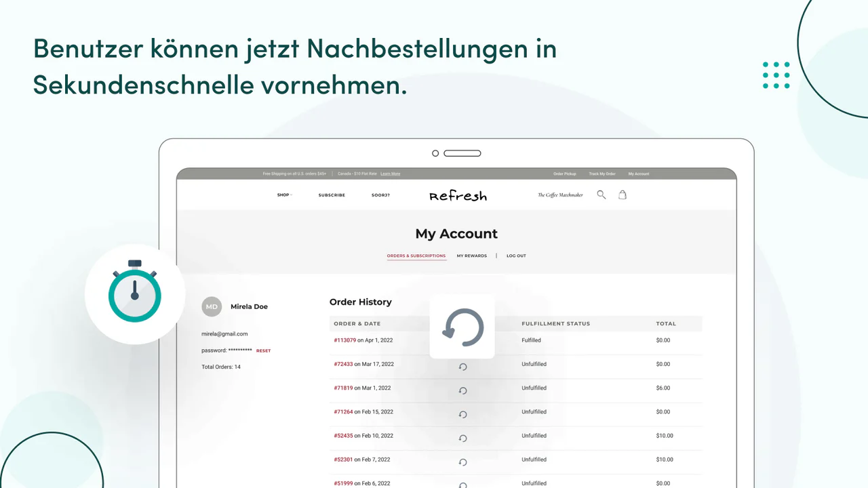Select Orders & Subscriptions tab
868x488 pixels.
(x=416, y=256)
